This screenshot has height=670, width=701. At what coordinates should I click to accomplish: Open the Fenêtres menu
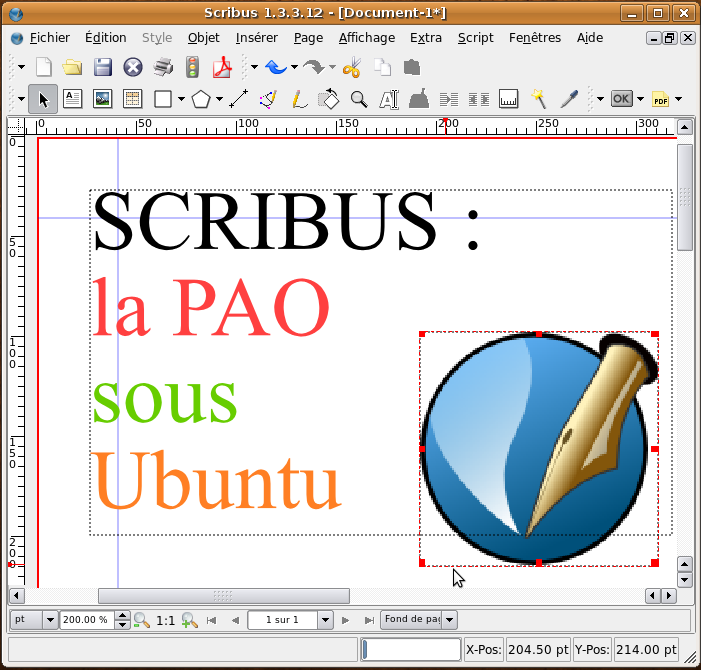535,38
